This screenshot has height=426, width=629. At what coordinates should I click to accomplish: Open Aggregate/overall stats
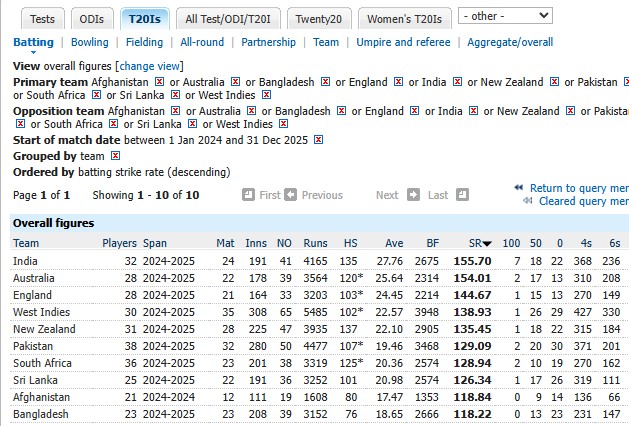pyautogui.click(x=510, y=42)
